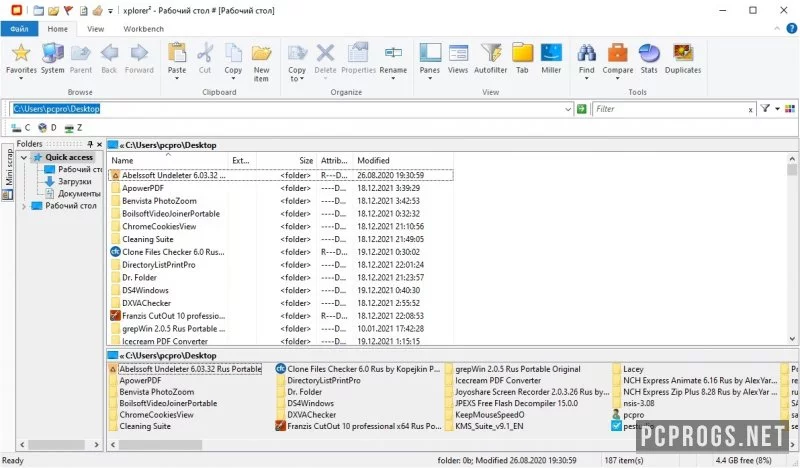Switch to the Home ribbon tab

tap(57, 29)
